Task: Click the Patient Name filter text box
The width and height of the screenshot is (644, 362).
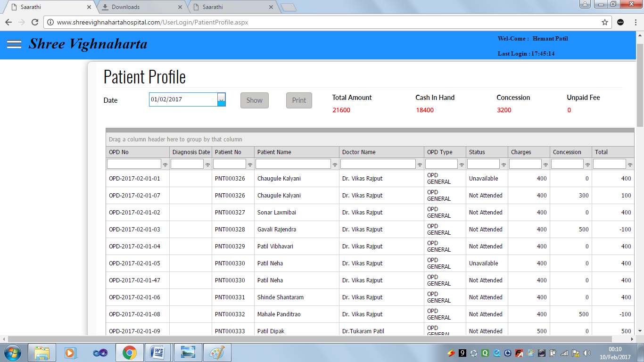Action: [293, 164]
